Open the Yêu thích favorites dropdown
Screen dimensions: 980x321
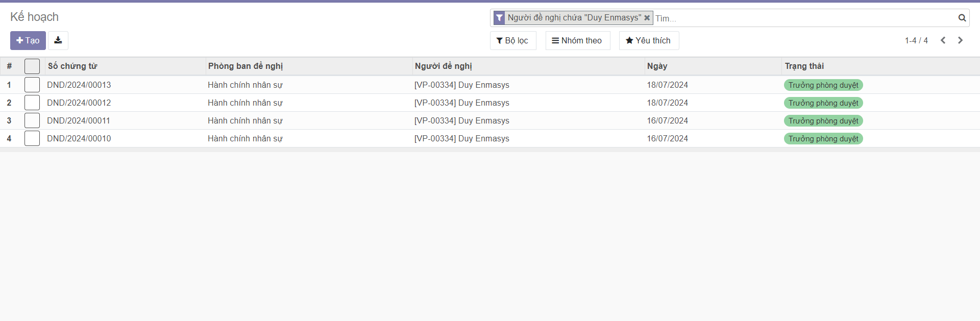(648, 40)
